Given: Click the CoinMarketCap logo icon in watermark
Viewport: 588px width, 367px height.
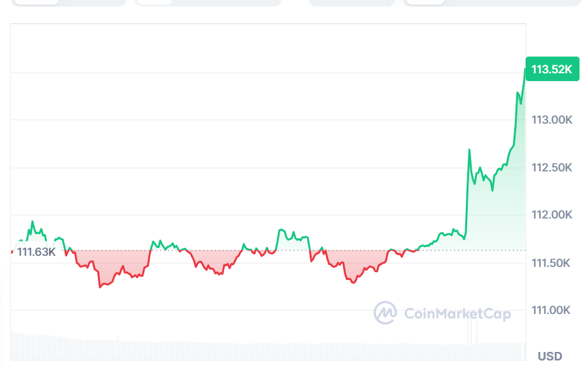Looking at the screenshot, I should [x=385, y=313].
